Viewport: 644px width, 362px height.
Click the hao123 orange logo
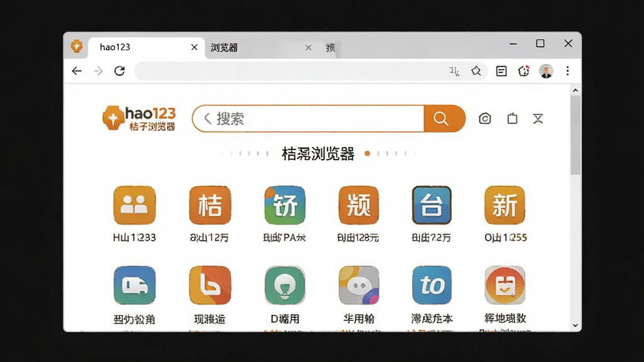click(x=139, y=118)
